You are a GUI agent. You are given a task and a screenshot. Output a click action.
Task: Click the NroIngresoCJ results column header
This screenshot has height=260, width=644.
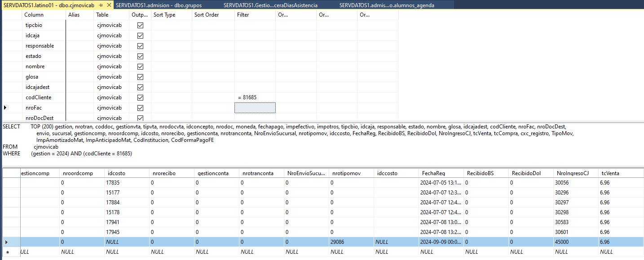pos(576,173)
